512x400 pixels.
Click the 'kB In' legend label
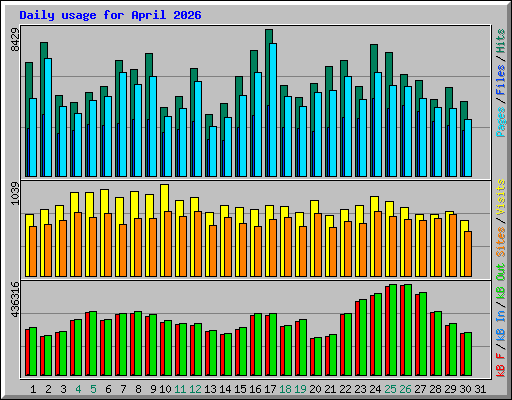[501, 325]
